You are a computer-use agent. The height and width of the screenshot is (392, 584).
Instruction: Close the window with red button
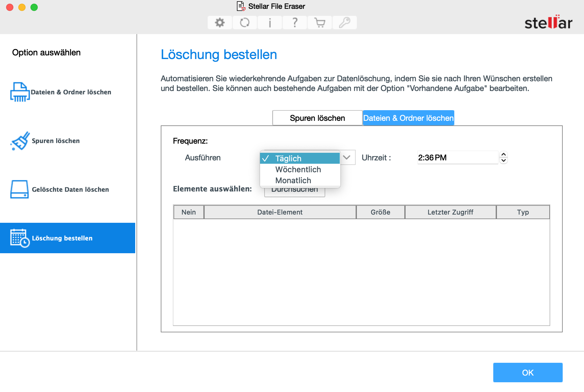click(x=10, y=7)
